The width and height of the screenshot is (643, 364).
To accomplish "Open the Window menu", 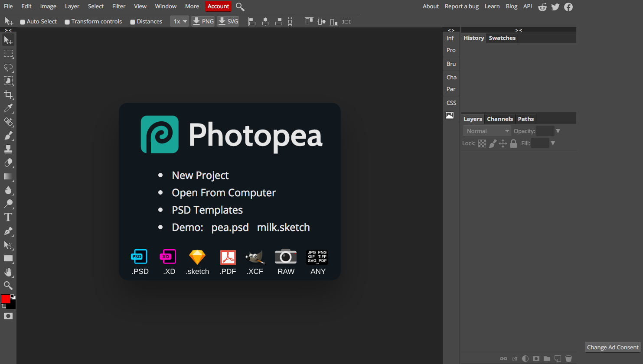I will coord(166,6).
